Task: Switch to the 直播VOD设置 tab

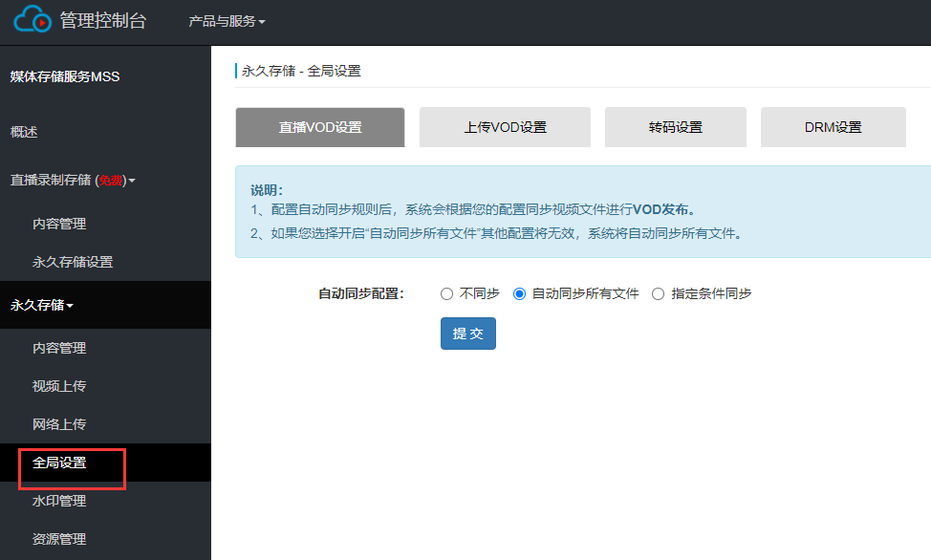Action: coord(320,127)
